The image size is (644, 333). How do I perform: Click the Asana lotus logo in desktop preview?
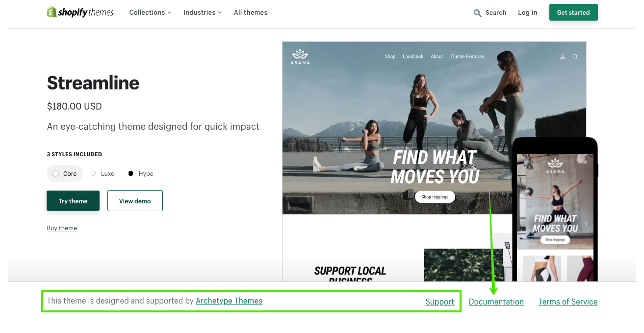tap(300, 56)
